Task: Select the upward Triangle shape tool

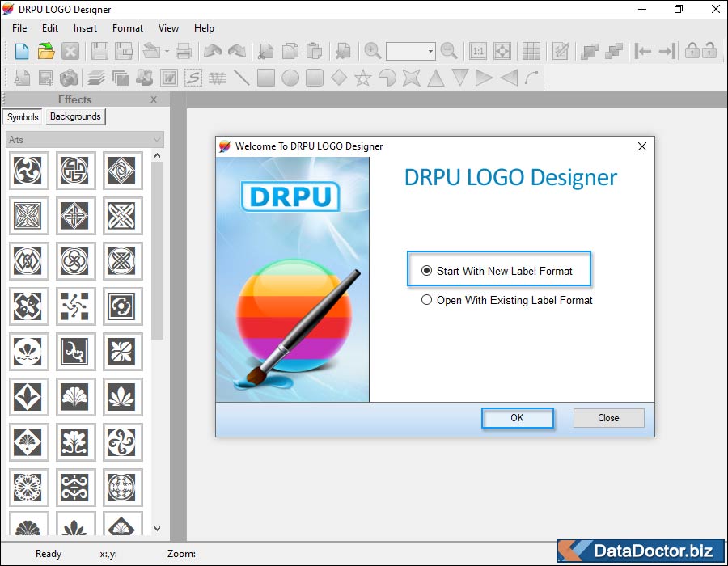Action: point(435,78)
